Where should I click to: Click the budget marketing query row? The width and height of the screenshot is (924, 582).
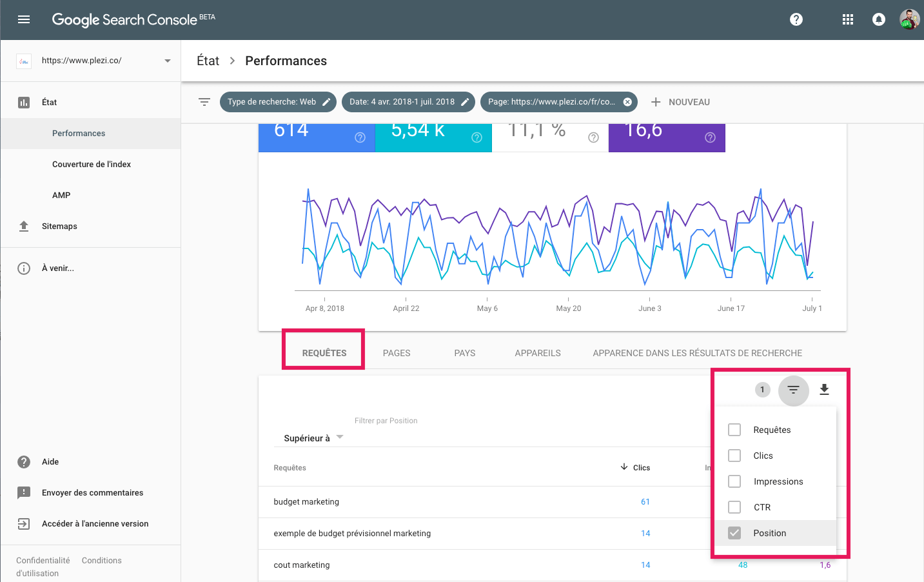coord(485,502)
